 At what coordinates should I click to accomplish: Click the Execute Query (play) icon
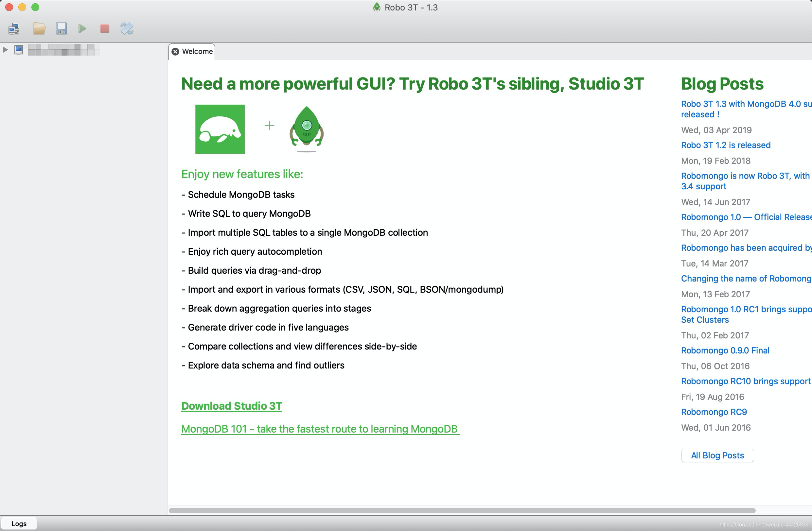[83, 28]
